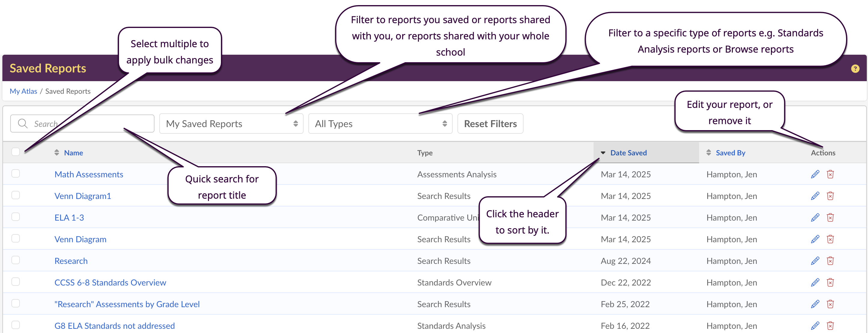Open the My Saved Reports dropdown
The width and height of the screenshot is (868, 333).
click(x=231, y=124)
